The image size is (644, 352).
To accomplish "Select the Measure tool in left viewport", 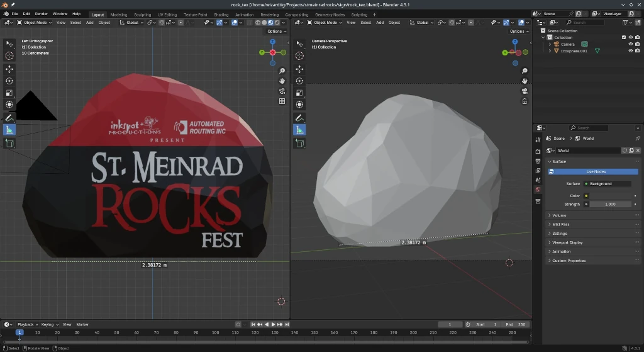I will (x=9, y=130).
